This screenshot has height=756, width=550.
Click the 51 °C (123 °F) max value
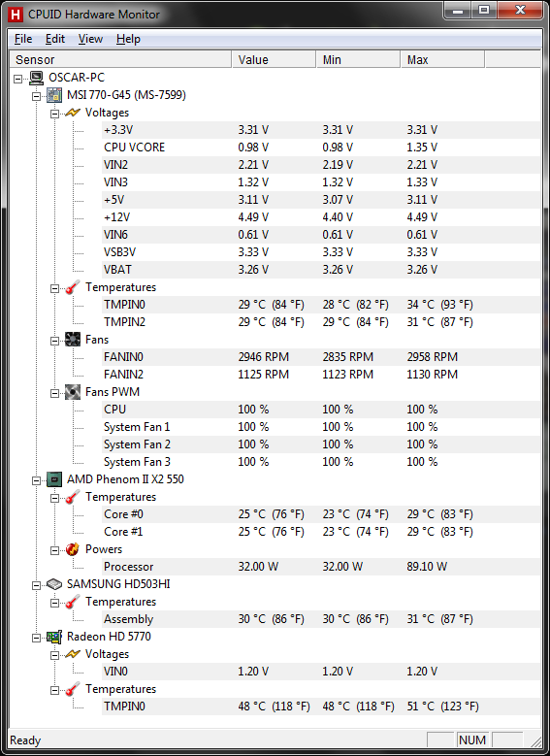click(443, 707)
